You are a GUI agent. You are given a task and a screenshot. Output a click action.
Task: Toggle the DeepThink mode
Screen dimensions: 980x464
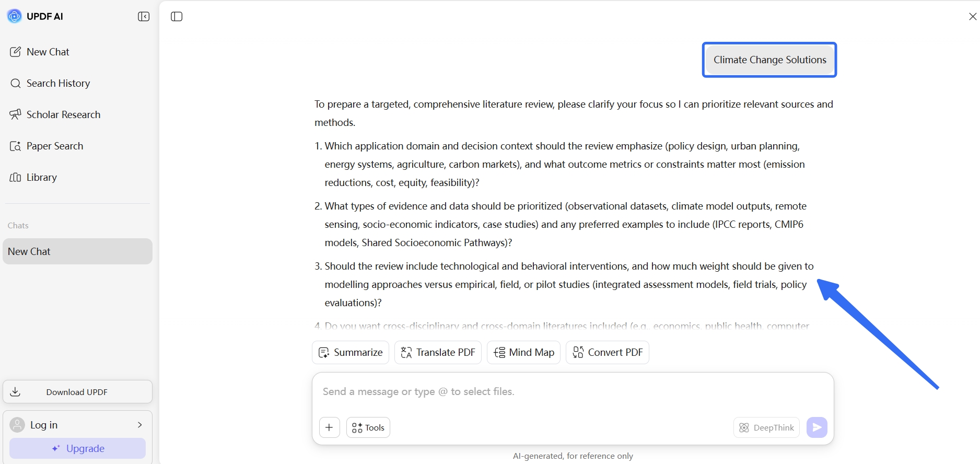[766, 427]
